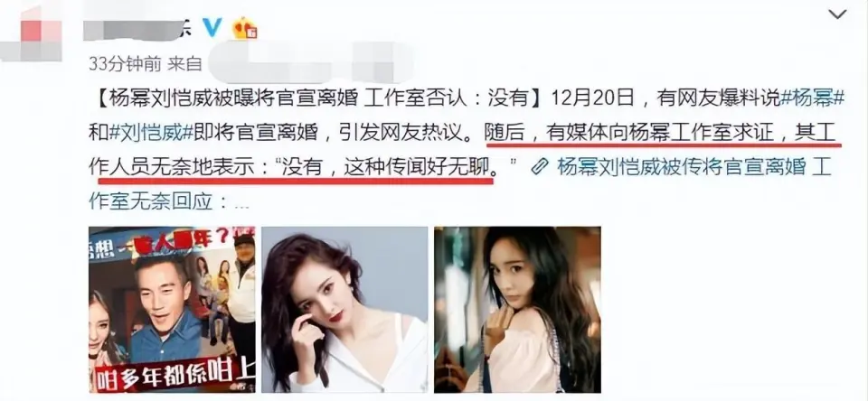Screen dimensions: 868x401
Task: Click the underlined text 有媒体向杨幂工作室求证
Action: [660, 134]
